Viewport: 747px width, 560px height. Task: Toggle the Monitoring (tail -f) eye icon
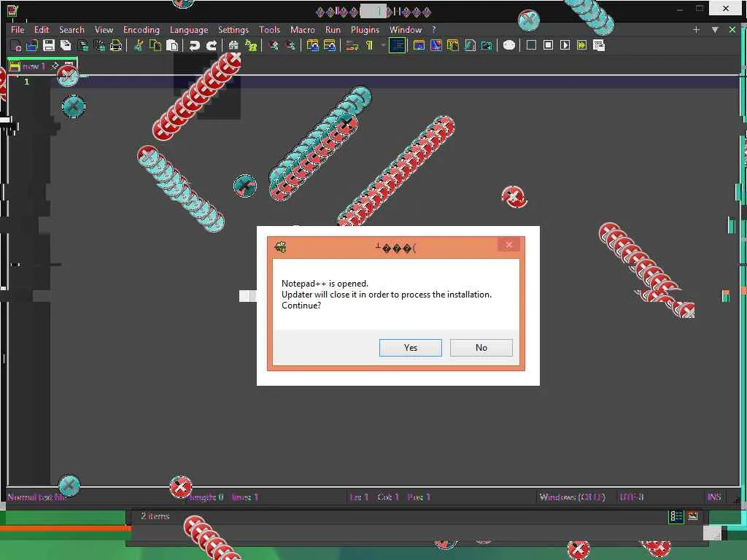click(508, 45)
